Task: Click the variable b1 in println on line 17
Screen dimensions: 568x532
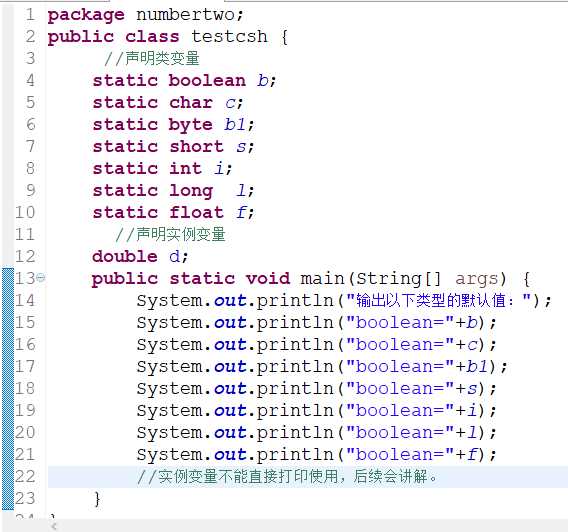Action: [x=477, y=366]
